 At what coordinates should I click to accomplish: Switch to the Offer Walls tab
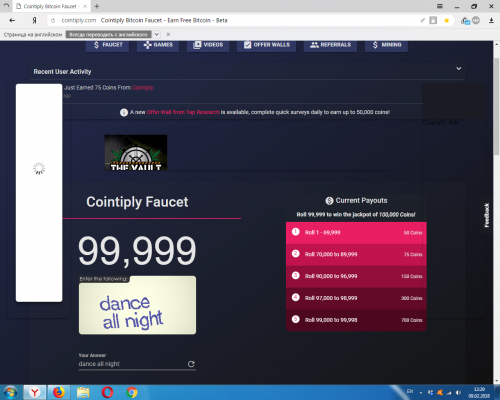[266, 45]
